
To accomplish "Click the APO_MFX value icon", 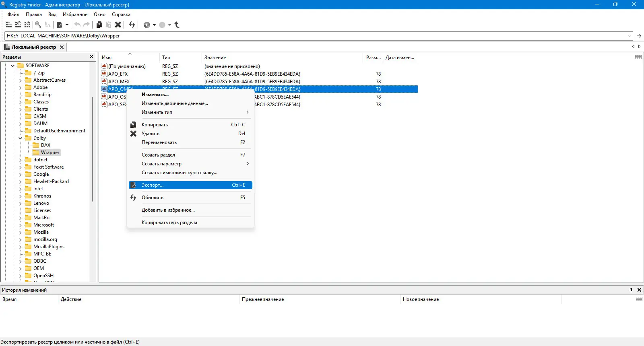I will point(104,81).
